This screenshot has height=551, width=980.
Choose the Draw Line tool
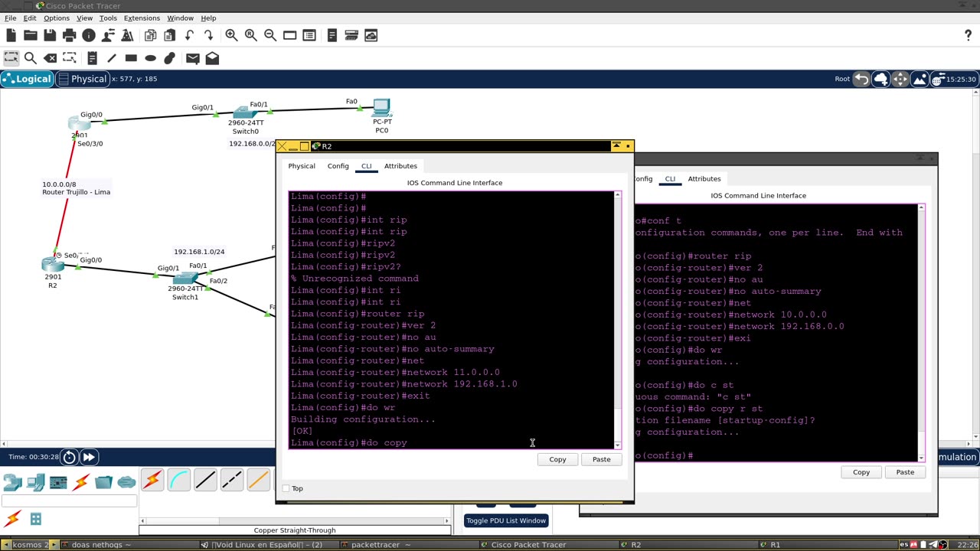pos(112,58)
